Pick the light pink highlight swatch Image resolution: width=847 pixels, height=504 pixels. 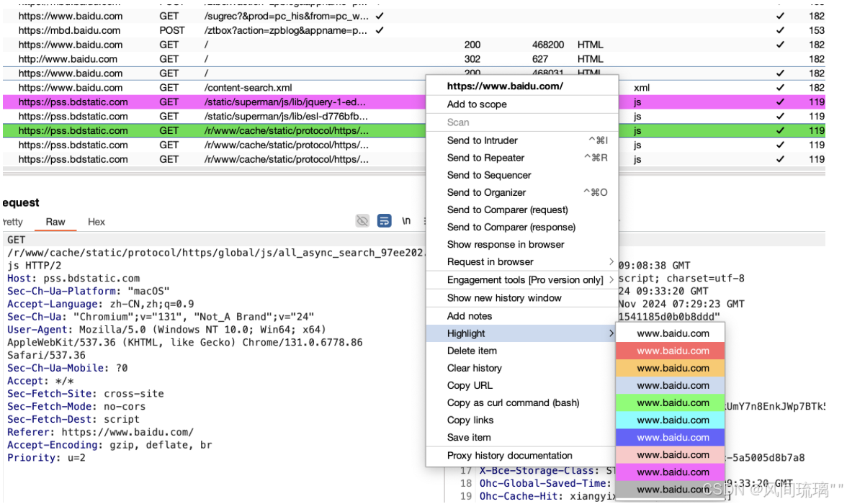[x=670, y=454]
